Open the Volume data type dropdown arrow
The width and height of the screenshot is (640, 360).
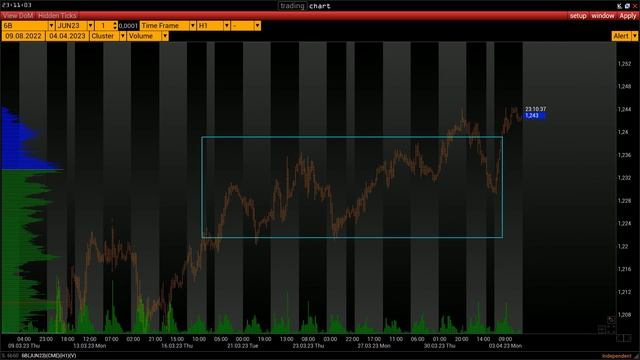point(165,36)
